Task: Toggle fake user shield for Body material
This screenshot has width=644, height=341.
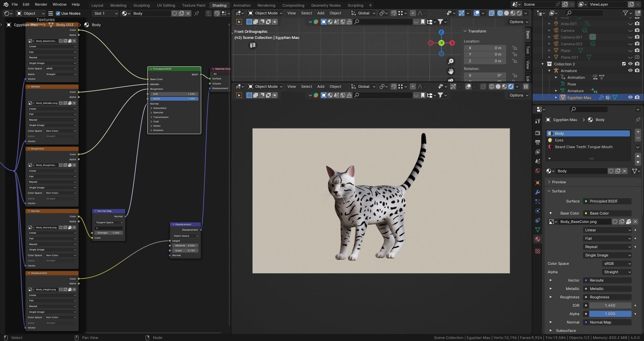Action: [611, 171]
